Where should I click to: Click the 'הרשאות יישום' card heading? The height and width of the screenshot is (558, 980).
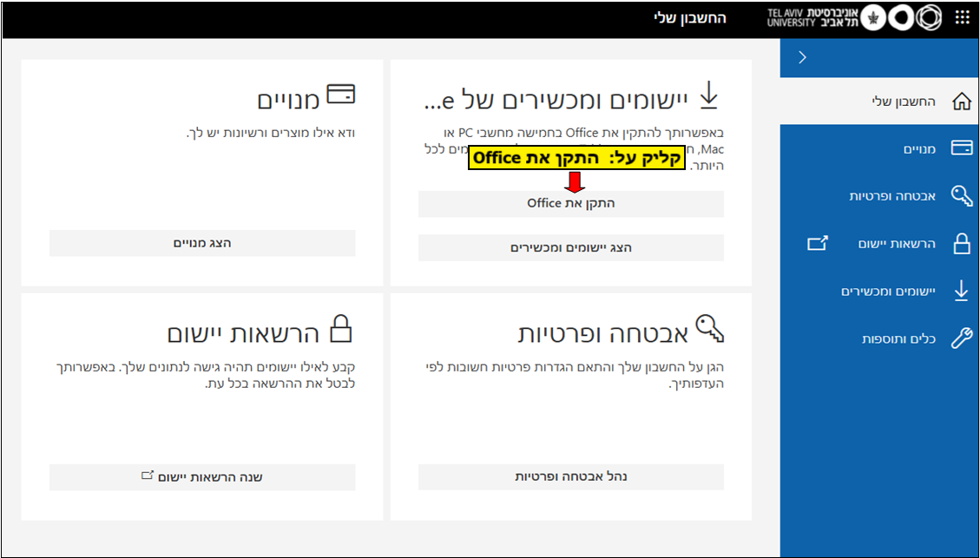(x=243, y=334)
